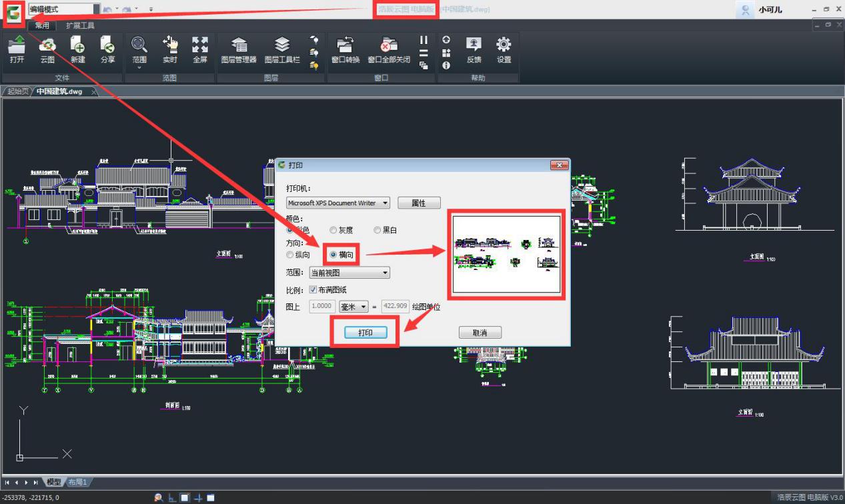The image size is (845, 504).
Task: Expand the 毫米 unit dropdown
Action: (x=363, y=307)
